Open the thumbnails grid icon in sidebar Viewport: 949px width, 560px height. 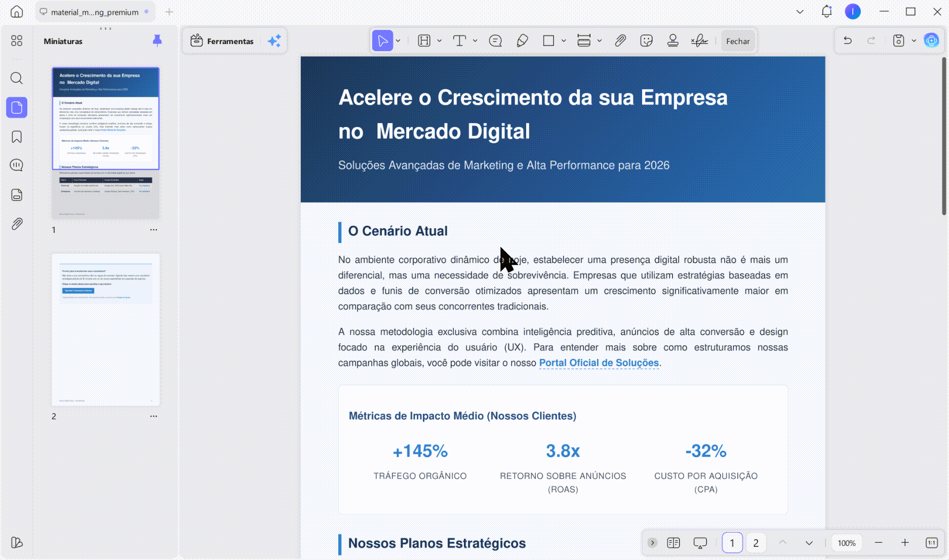coord(17,41)
